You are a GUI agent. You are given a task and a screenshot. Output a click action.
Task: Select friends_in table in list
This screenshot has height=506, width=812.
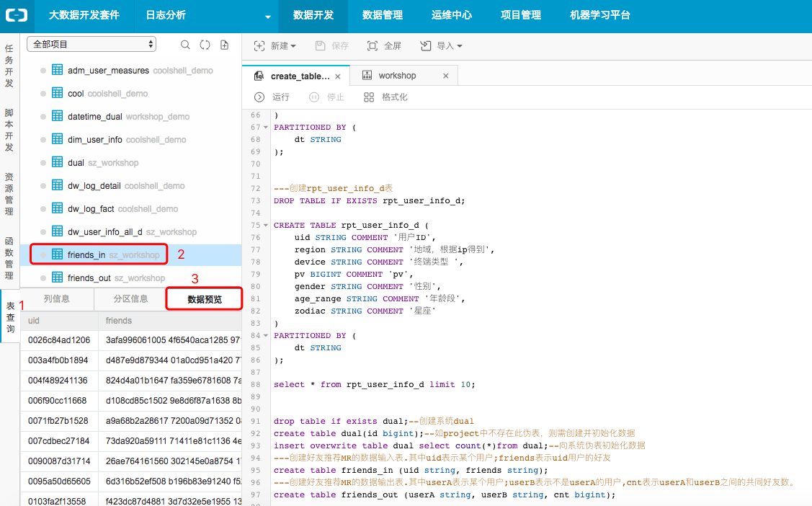click(131, 255)
